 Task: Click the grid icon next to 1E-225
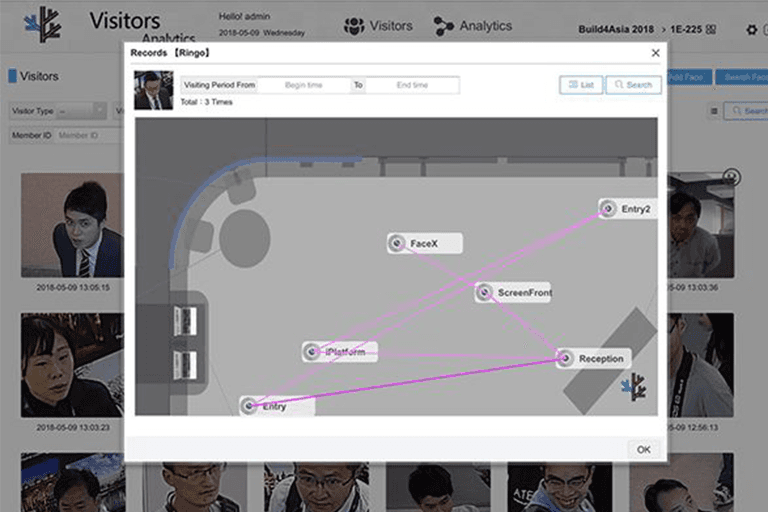711,30
